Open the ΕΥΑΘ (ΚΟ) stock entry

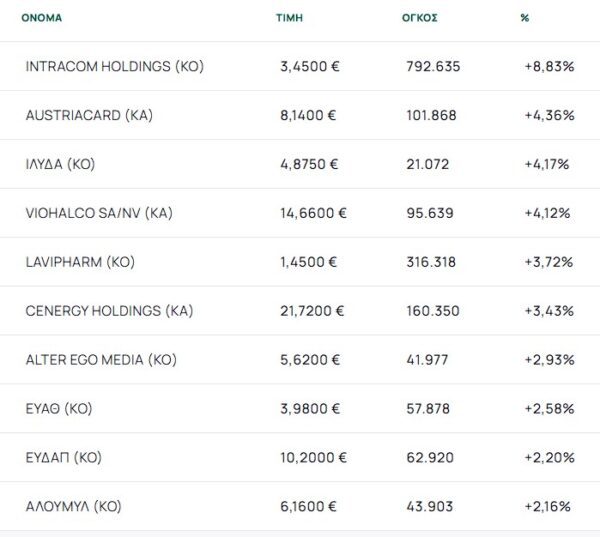pos(59,409)
